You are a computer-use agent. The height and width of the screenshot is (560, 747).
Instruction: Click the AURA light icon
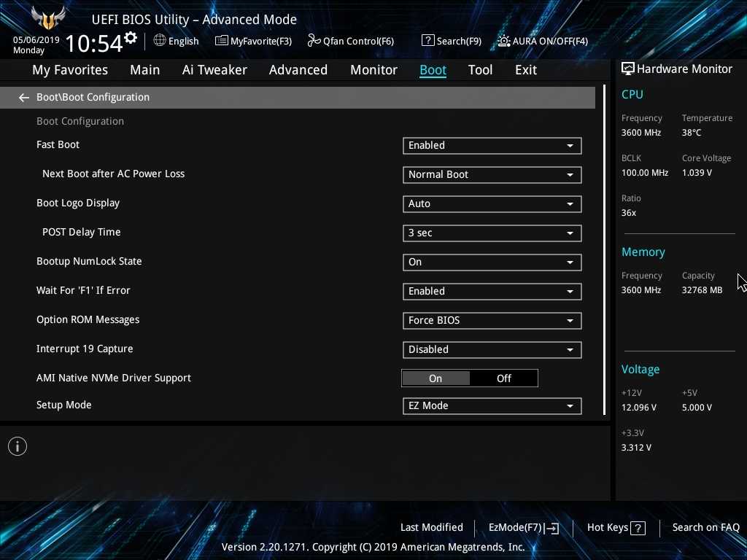(x=503, y=41)
